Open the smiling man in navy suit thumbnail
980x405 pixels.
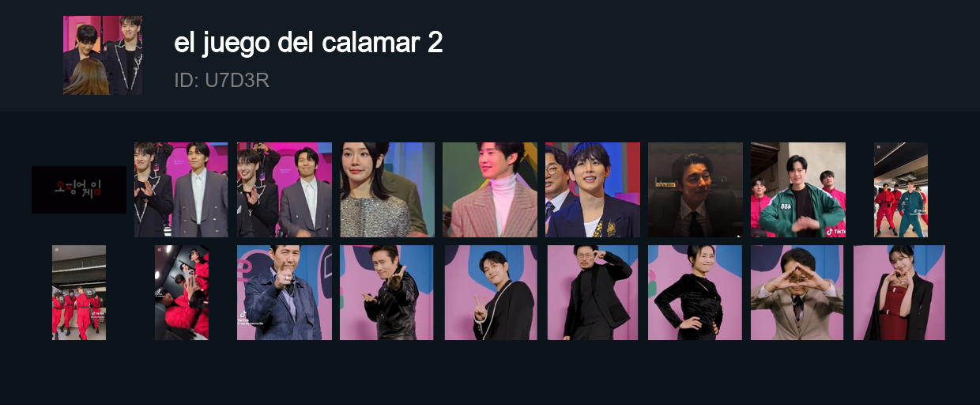(593, 190)
